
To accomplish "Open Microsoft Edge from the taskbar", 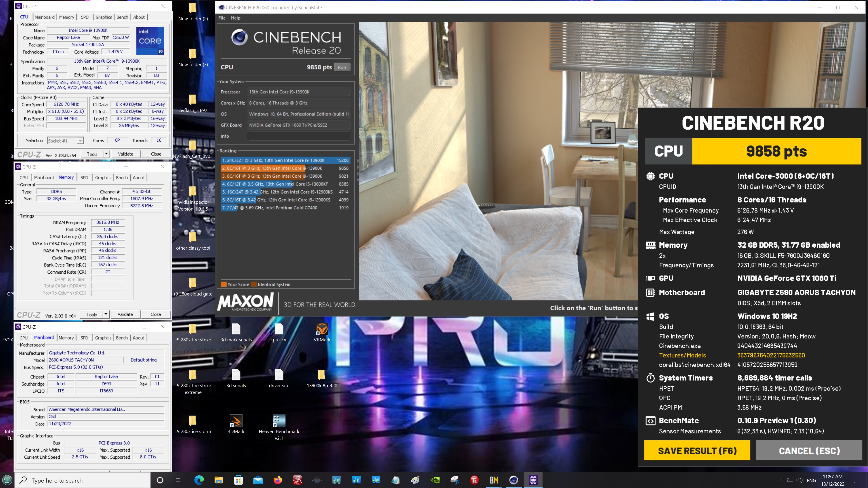I will coord(199,480).
